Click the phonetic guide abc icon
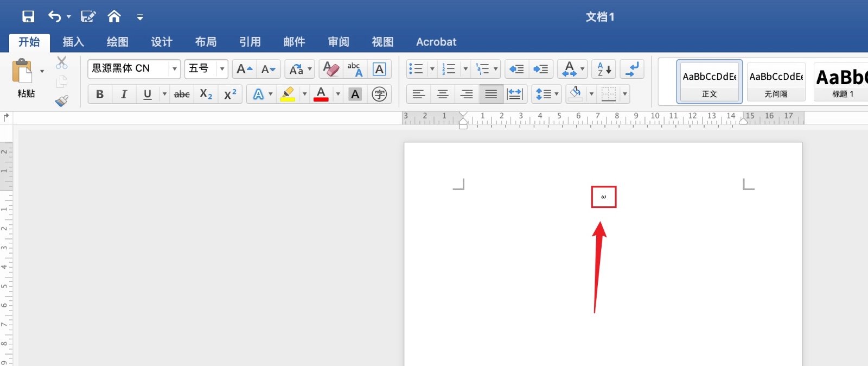The height and width of the screenshot is (366, 868). (355, 69)
